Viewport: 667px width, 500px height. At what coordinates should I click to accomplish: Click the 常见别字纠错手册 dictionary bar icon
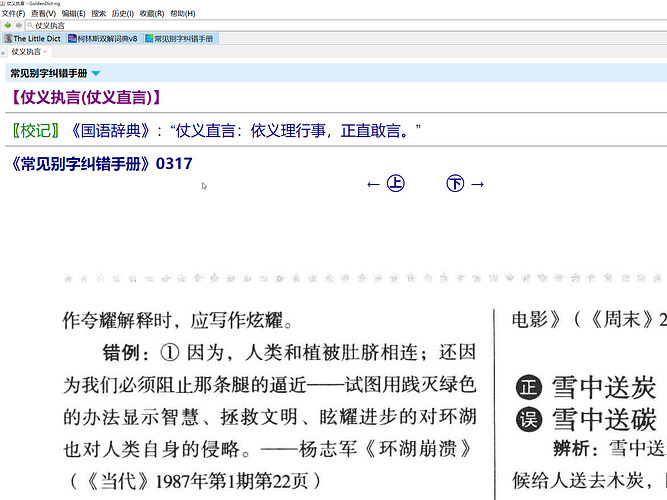pyautogui.click(x=149, y=39)
